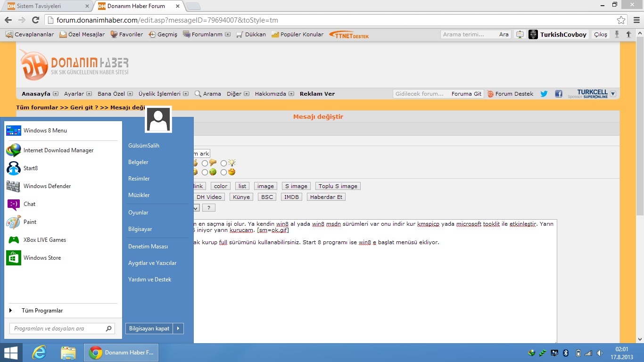The width and height of the screenshot is (644, 362).
Task: Open the shutdown options arrow
Action: 178,329
